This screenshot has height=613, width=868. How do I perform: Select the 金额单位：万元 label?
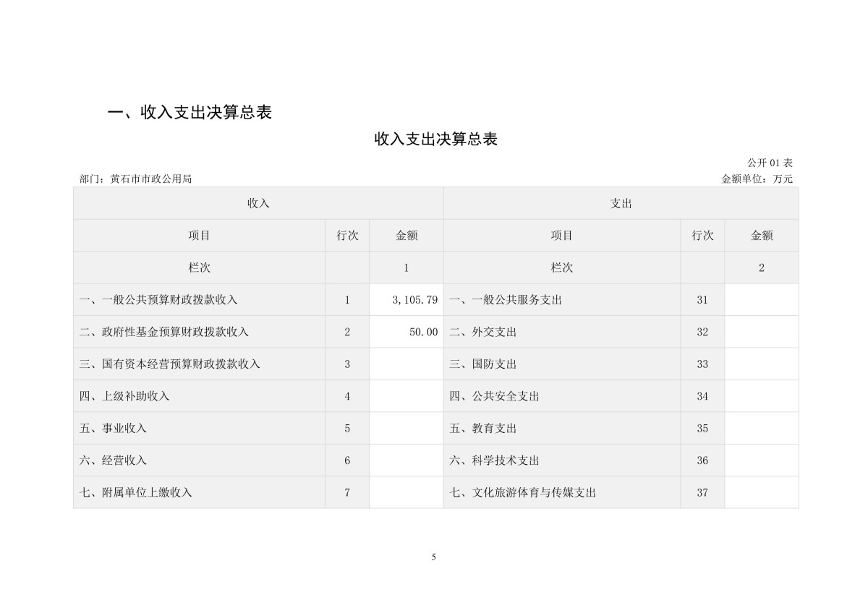click(757, 179)
